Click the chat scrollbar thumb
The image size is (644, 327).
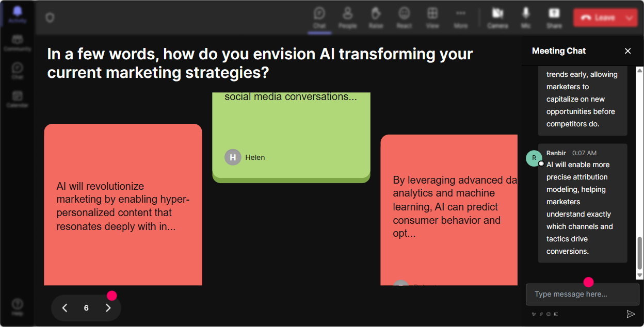(640, 253)
